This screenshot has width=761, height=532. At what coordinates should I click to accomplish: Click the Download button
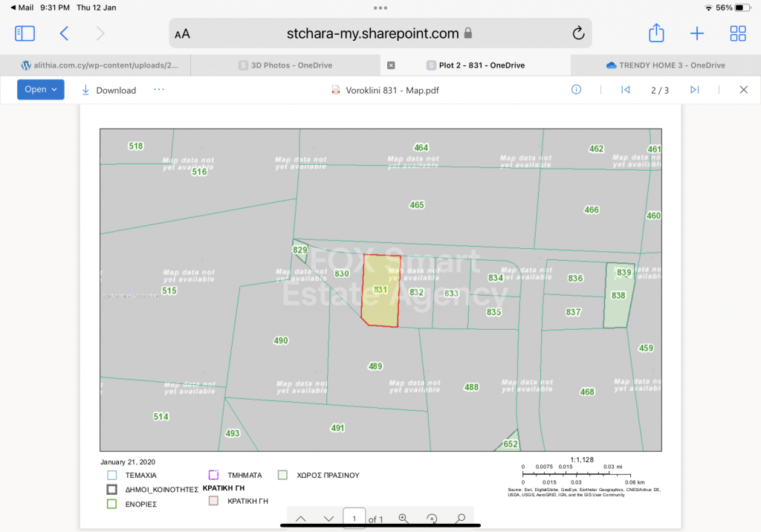109,90
